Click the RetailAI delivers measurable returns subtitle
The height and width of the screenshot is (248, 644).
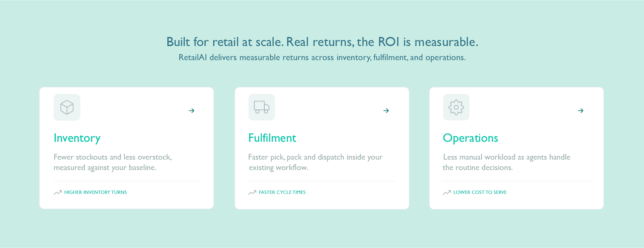322,57
